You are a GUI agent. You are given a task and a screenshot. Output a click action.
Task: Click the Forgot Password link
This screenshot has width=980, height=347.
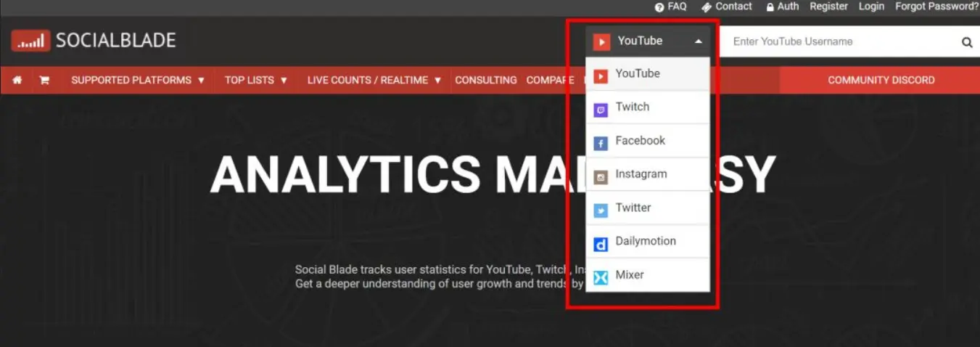(936, 7)
